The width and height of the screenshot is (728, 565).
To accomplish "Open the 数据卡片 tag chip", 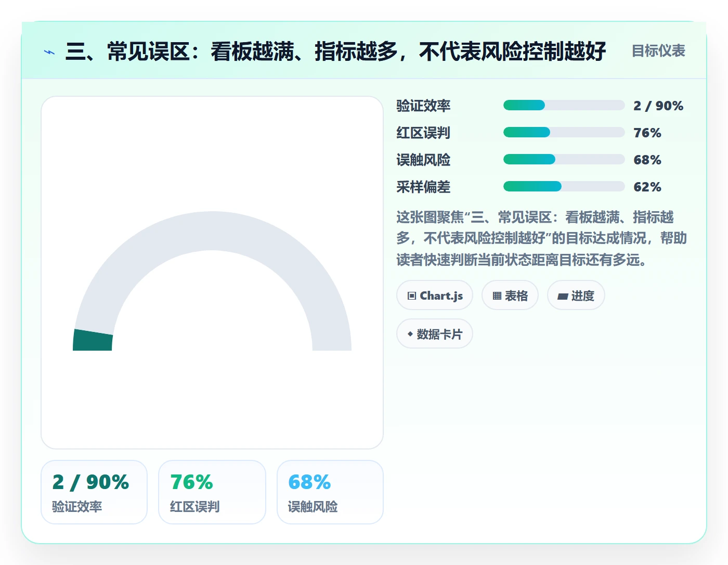I will coord(435,334).
